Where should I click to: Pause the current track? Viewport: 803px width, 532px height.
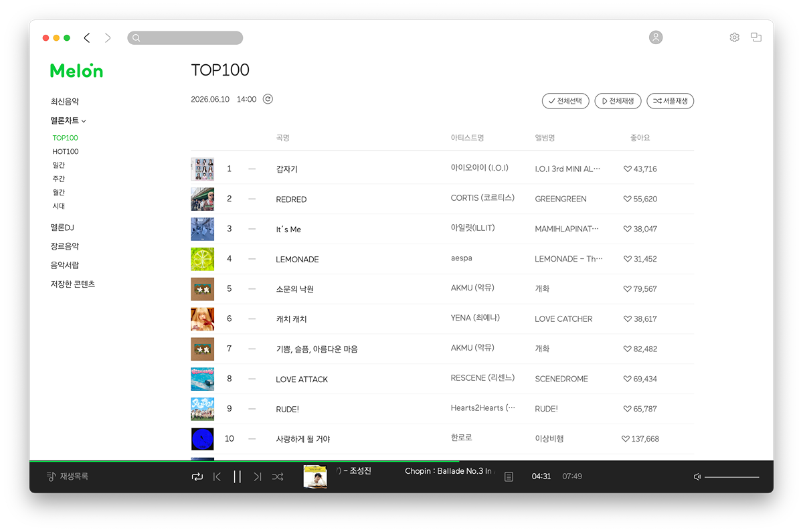237,476
